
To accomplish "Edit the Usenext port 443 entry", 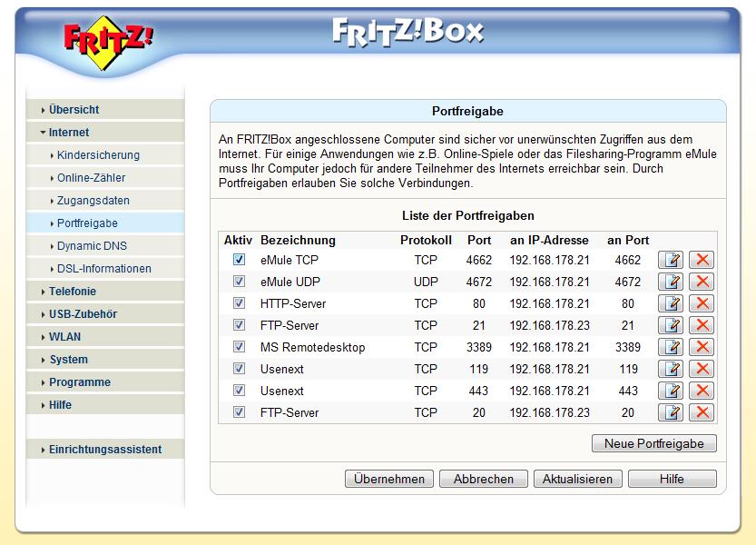I will (671, 391).
